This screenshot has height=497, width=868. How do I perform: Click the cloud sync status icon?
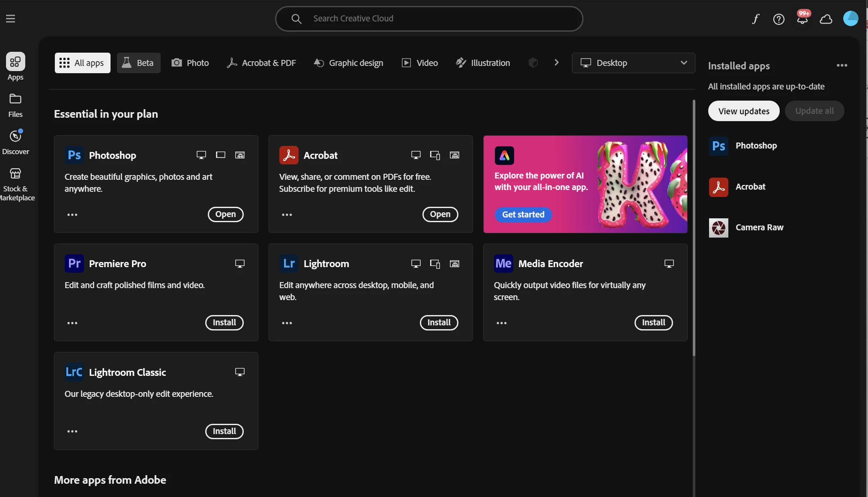826,19
